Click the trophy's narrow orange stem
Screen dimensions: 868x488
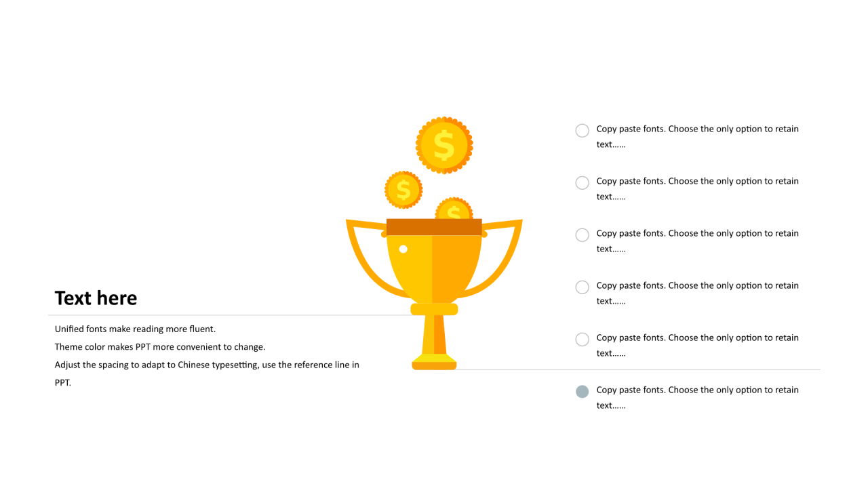coord(434,335)
